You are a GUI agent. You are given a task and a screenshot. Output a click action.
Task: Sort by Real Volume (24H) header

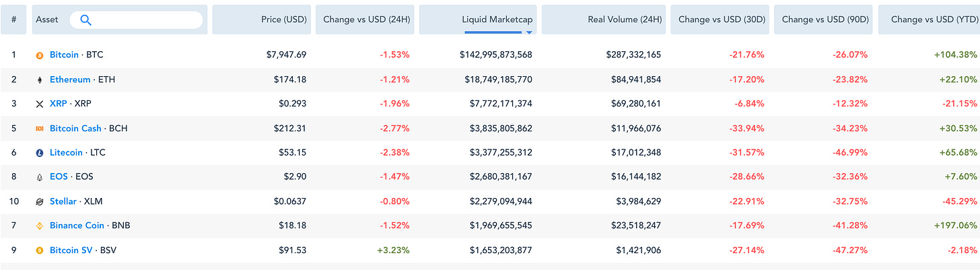coord(604,20)
